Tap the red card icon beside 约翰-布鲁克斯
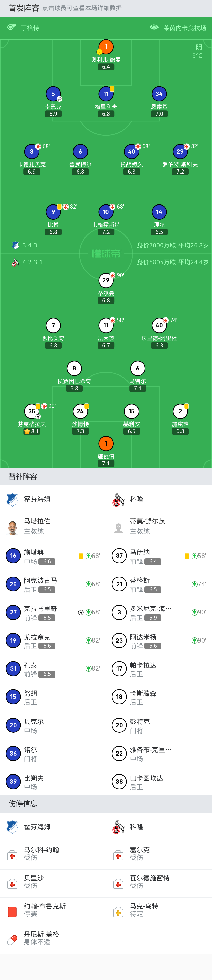212x980 pixels. point(12,912)
